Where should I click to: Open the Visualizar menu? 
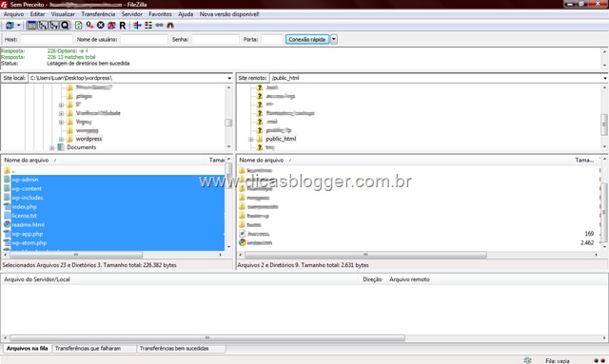(63, 14)
